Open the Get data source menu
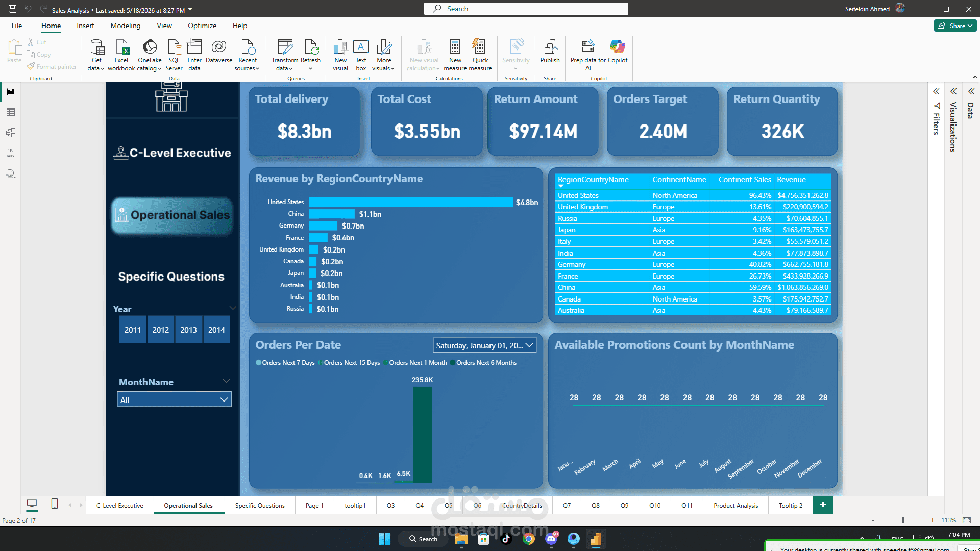This screenshot has width=980, height=551. tap(96, 55)
